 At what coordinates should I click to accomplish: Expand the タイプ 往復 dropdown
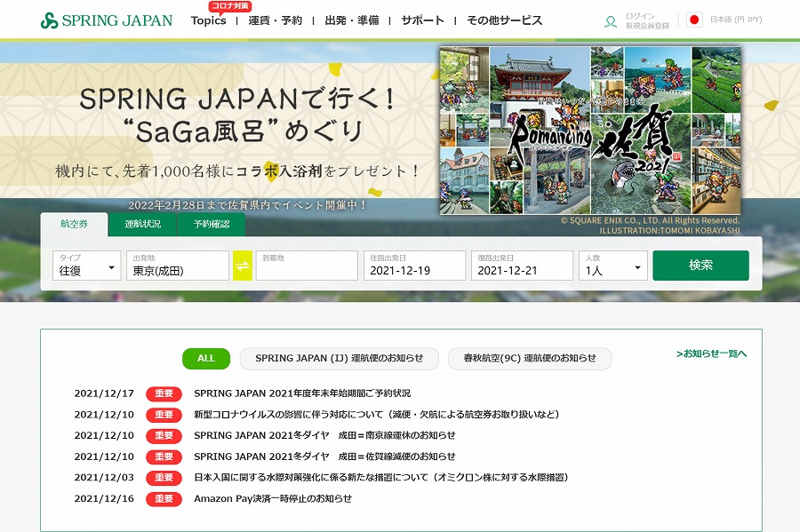(87, 266)
